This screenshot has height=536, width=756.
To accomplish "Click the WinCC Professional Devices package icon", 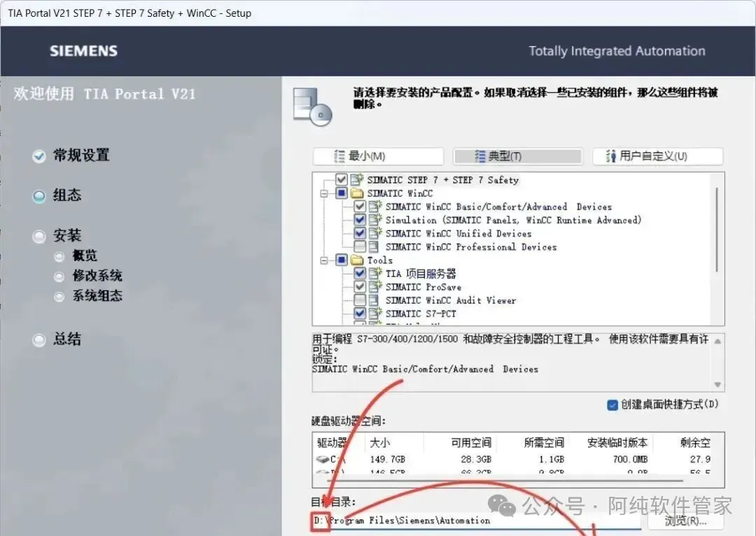I will 374,247.
